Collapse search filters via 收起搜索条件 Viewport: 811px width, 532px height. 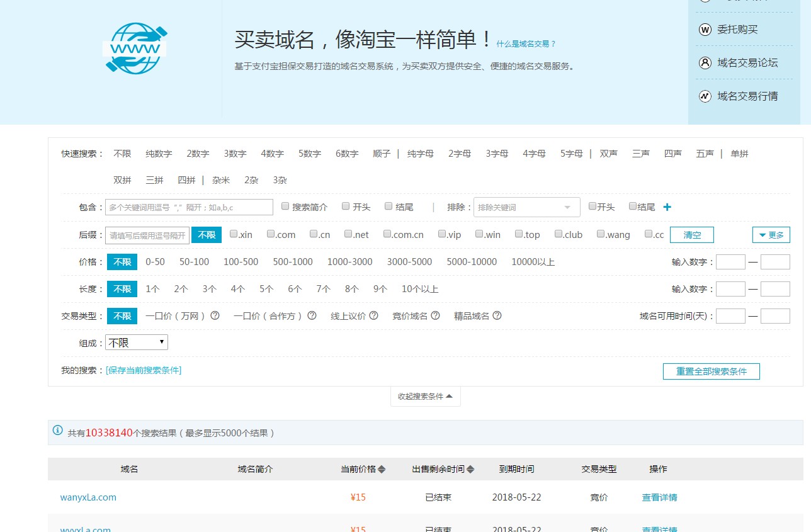coord(425,396)
